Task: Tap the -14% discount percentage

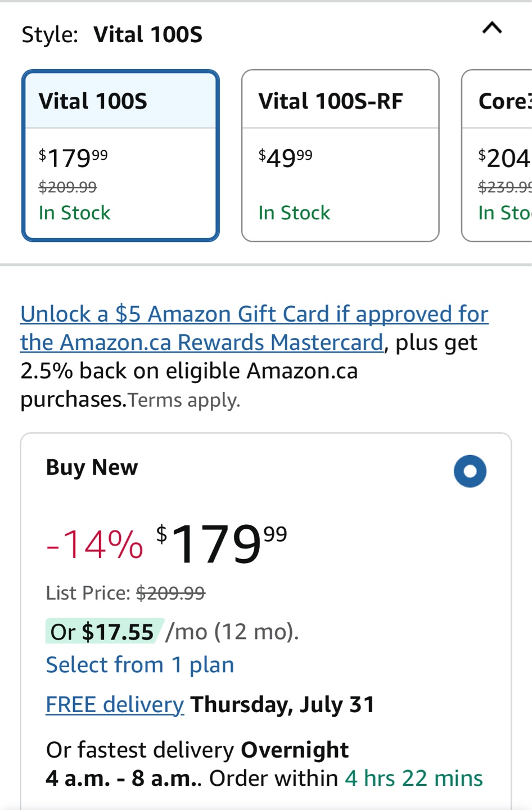Action: coord(94,544)
